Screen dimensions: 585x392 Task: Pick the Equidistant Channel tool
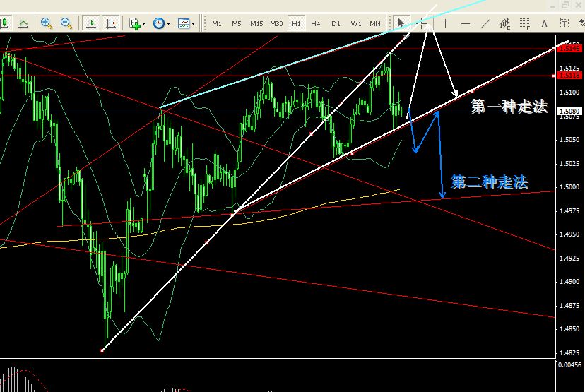coord(504,24)
